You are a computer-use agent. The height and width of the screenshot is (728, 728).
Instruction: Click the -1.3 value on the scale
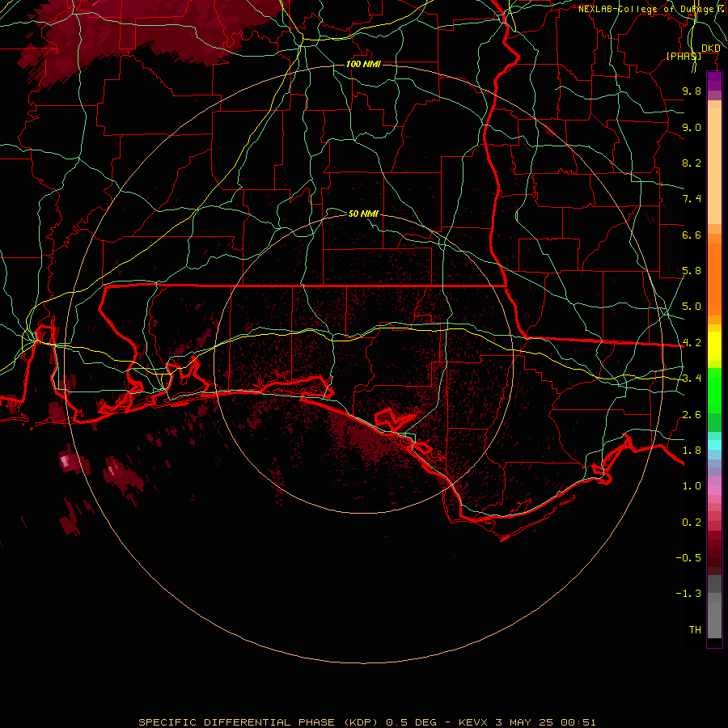tap(688, 594)
